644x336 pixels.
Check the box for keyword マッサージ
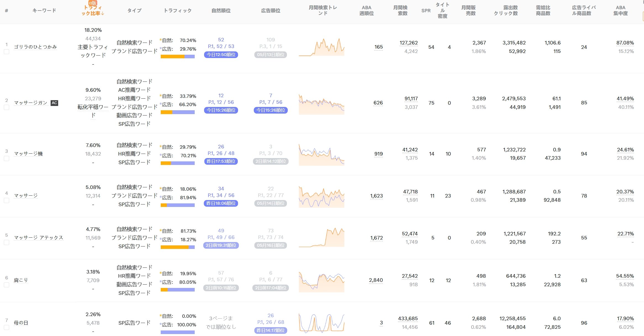click(7, 200)
